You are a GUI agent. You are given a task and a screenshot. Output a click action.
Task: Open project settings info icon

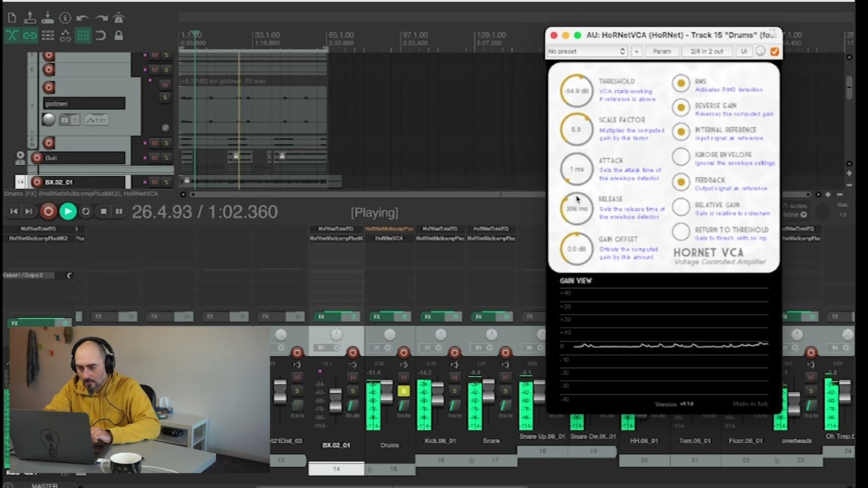pos(65,18)
